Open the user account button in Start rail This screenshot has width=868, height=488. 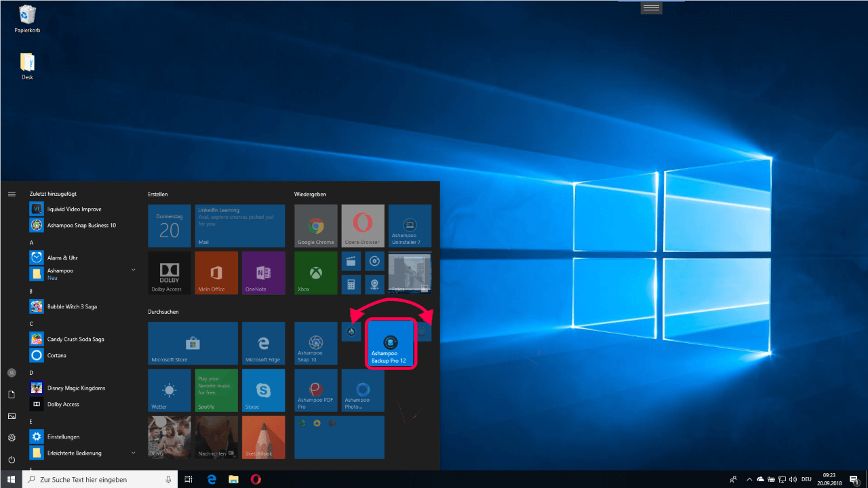point(12,373)
